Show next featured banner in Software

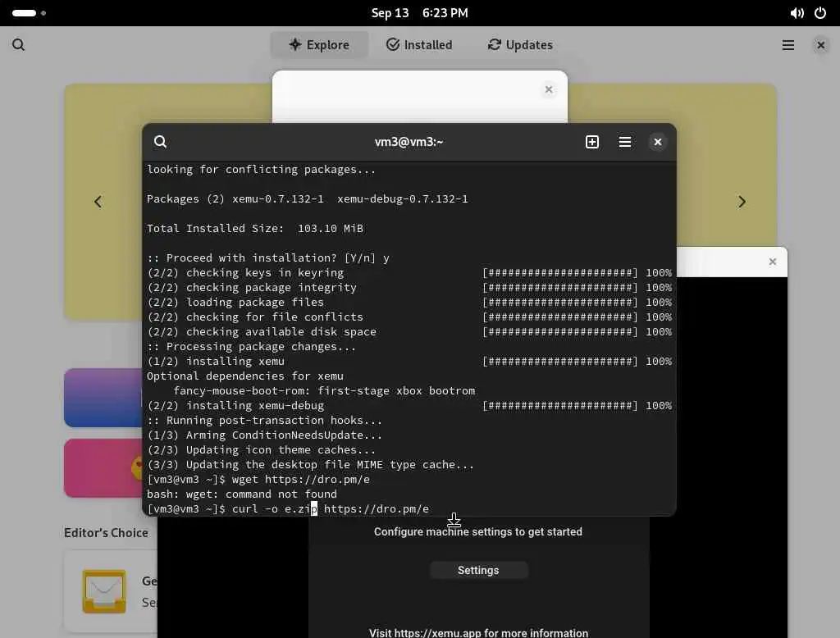coord(742,202)
